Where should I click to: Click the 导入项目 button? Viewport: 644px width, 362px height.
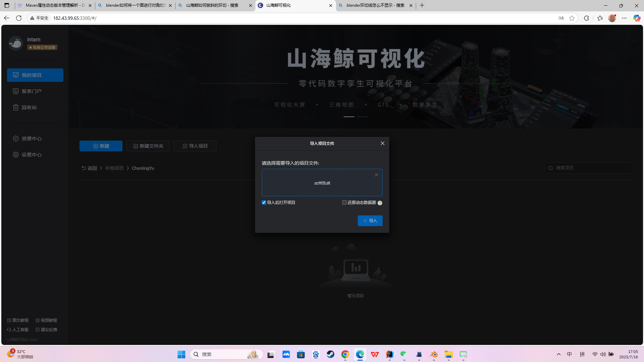click(195, 146)
